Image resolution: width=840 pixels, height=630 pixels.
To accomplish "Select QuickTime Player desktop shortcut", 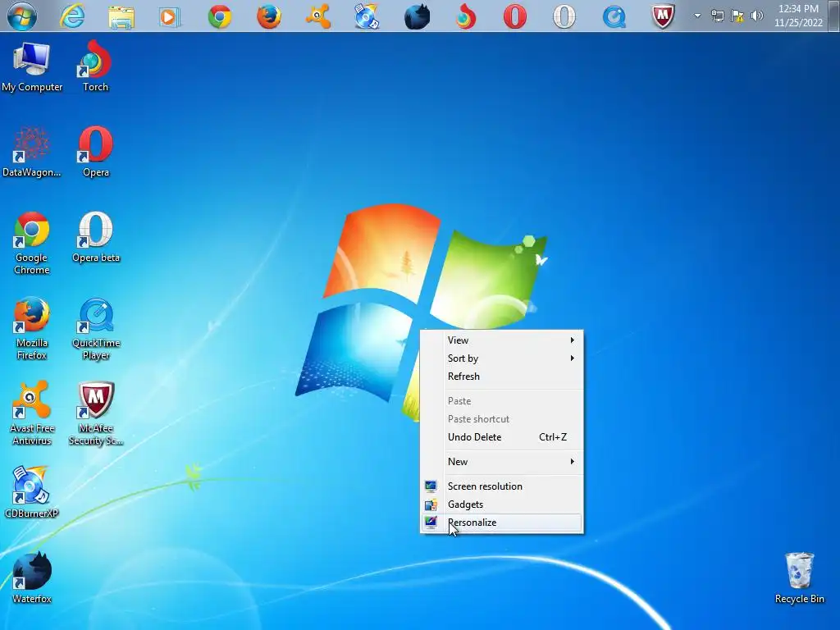I will click(95, 328).
